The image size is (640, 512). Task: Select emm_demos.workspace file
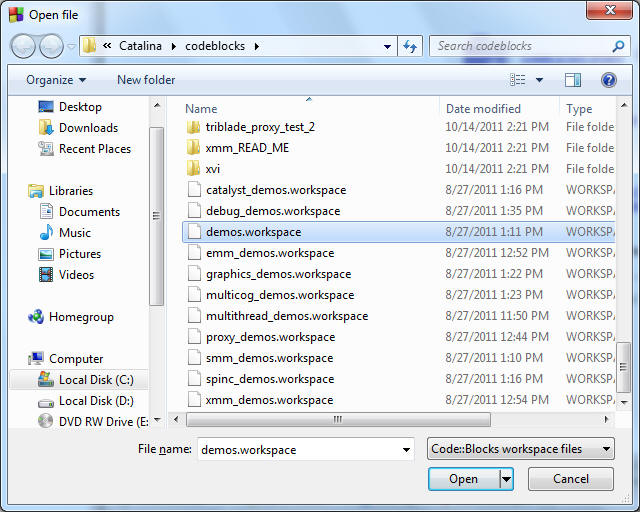[x=270, y=253]
